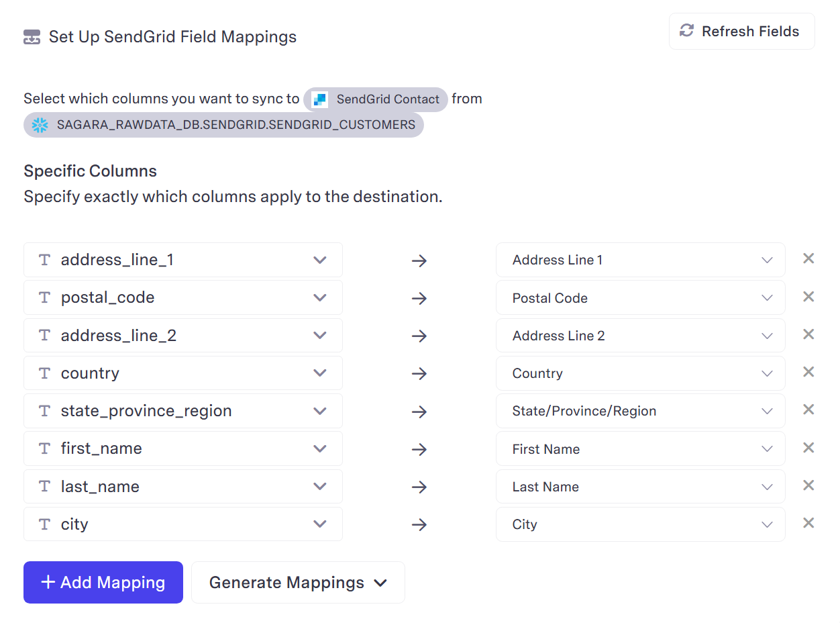
Task: Remove the first_name mapping row
Action: (x=808, y=448)
